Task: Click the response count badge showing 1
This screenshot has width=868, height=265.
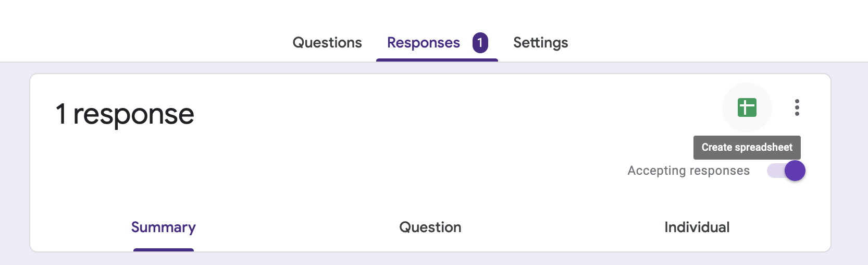Action: point(480,43)
